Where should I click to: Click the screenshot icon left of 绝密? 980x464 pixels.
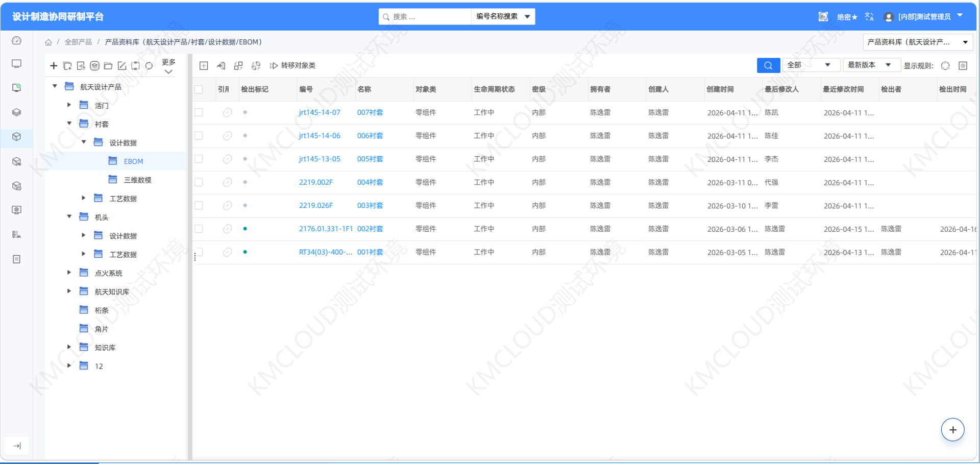[823, 17]
